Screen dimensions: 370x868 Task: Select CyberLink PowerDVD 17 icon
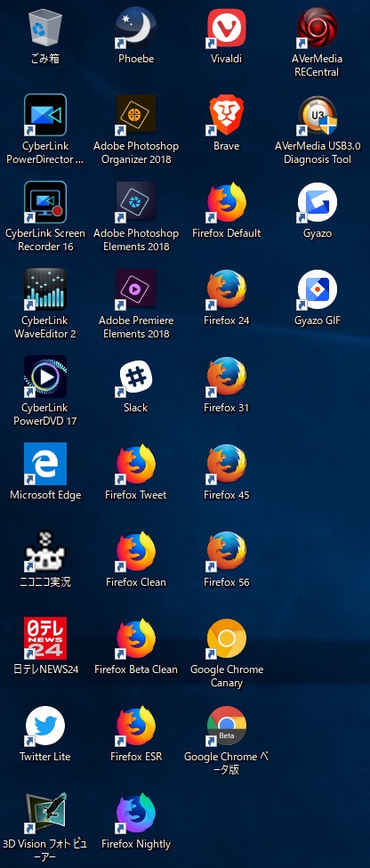click(x=45, y=377)
